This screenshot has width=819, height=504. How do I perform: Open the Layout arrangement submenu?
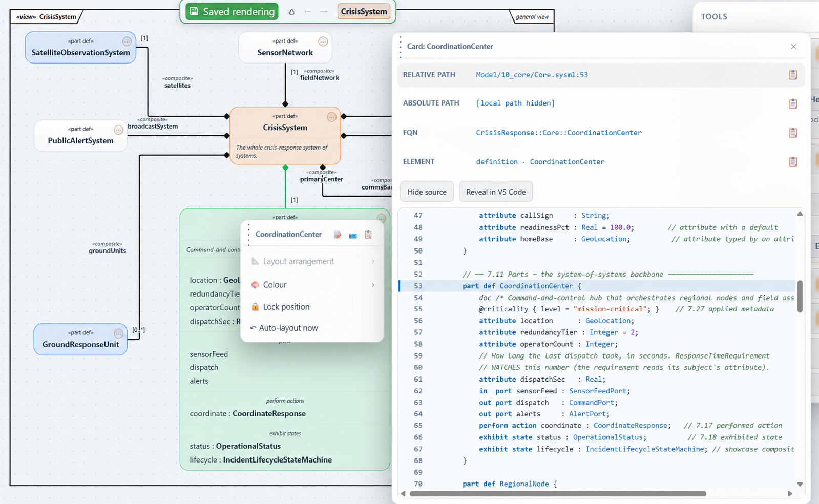pos(312,261)
